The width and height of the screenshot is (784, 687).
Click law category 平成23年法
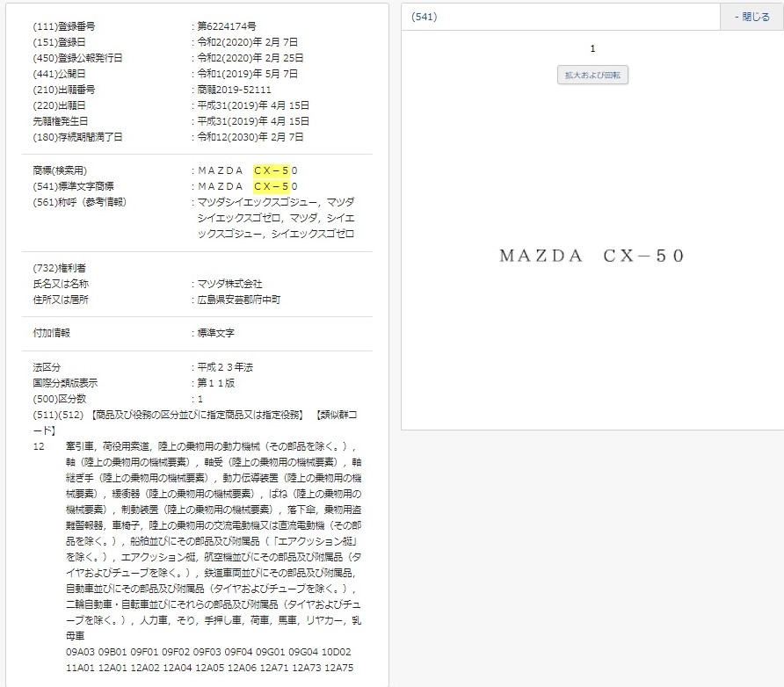(x=225, y=367)
